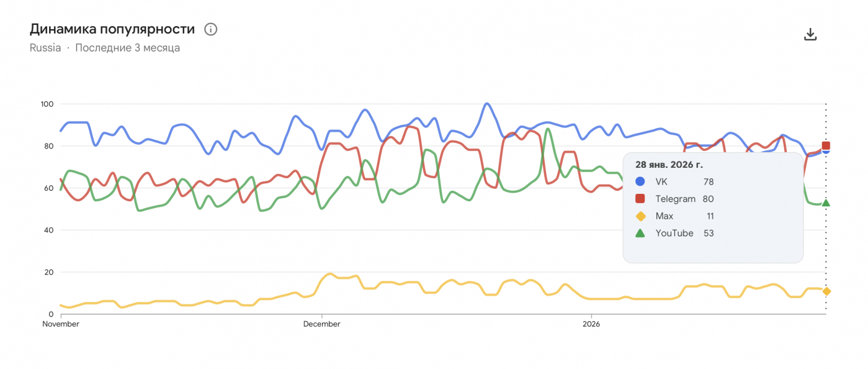Select green triangle marker at YouTube line end
868x369 pixels.
(826, 203)
